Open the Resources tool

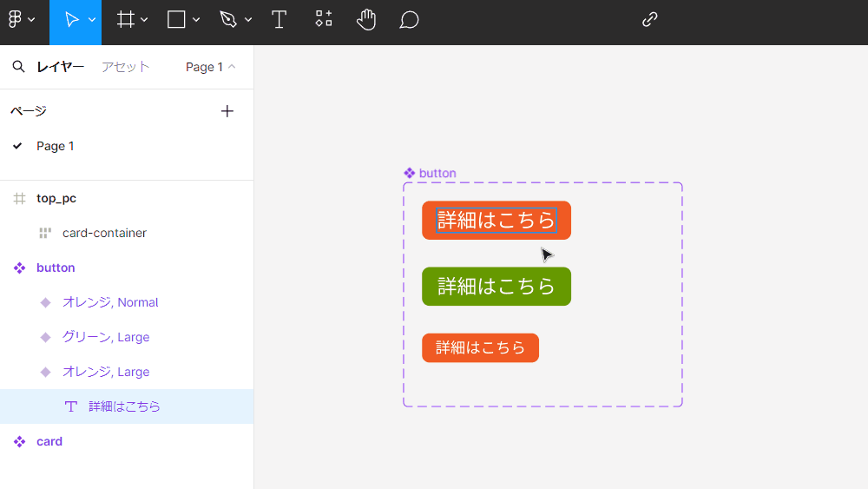[324, 19]
